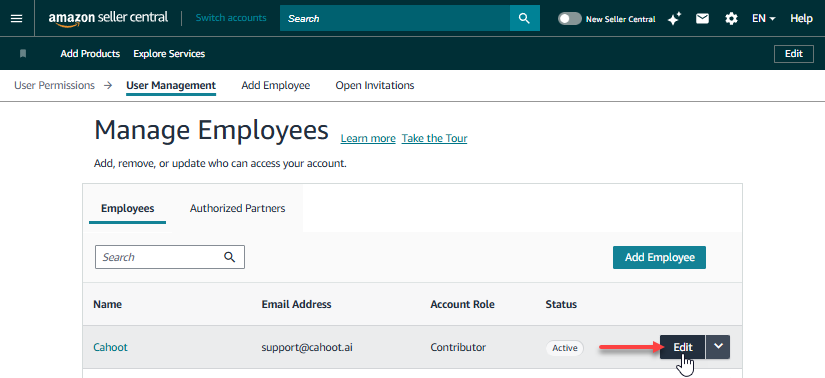Focus the employee Search input field

click(170, 257)
